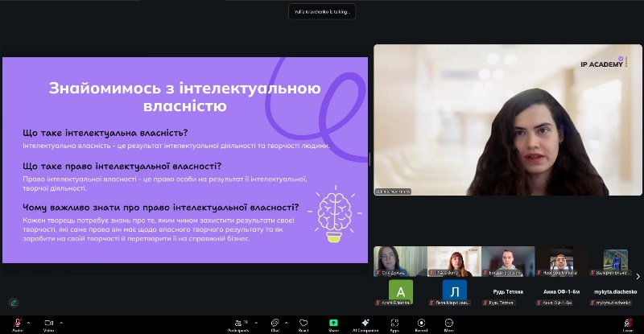
Task: Click the green Share screen button
Action: point(333,324)
